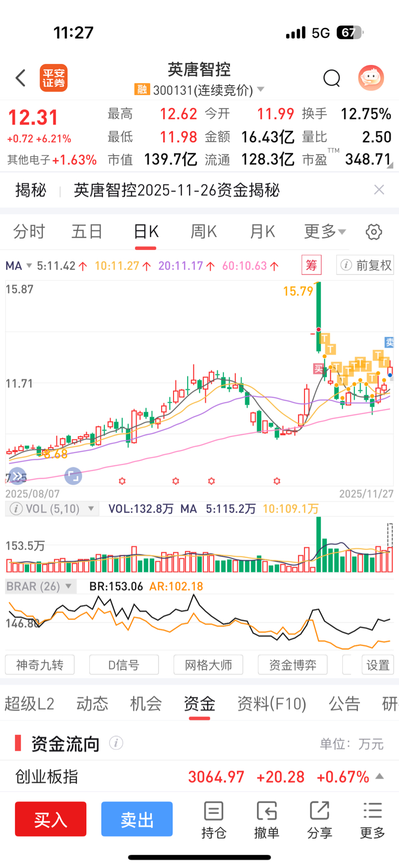Tap the info icon beside 前复权
The height and width of the screenshot is (868, 399).
click(x=346, y=265)
